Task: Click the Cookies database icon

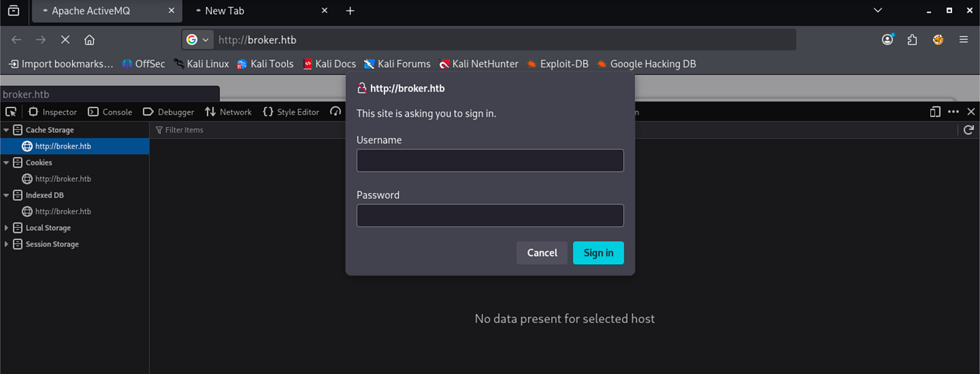Action: [x=17, y=163]
